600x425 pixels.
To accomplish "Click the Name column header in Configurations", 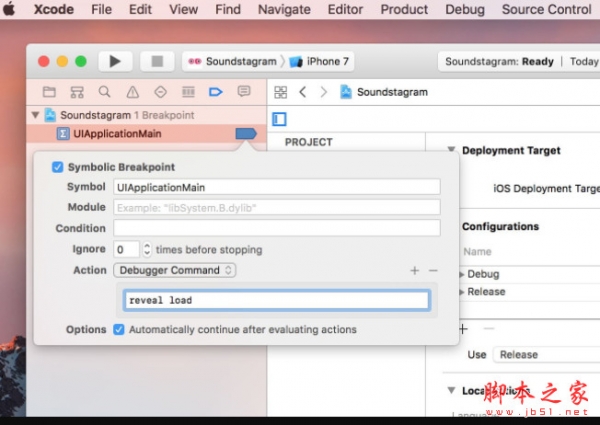I will 477,252.
